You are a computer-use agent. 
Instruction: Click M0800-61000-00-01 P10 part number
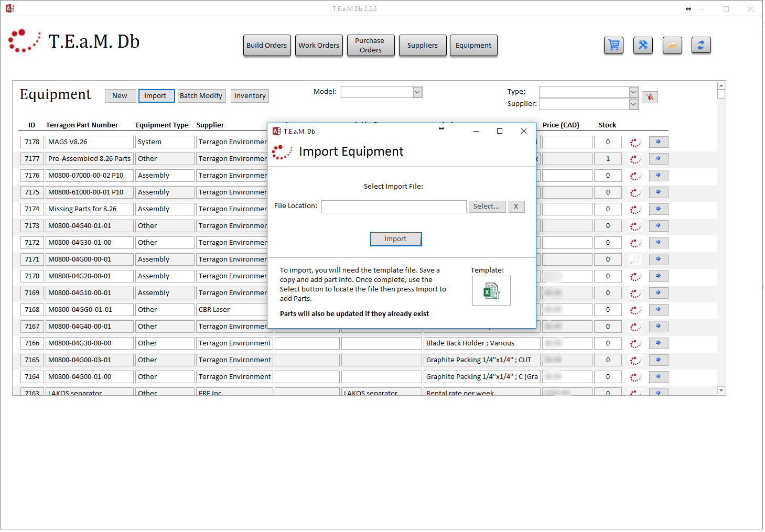point(90,192)
